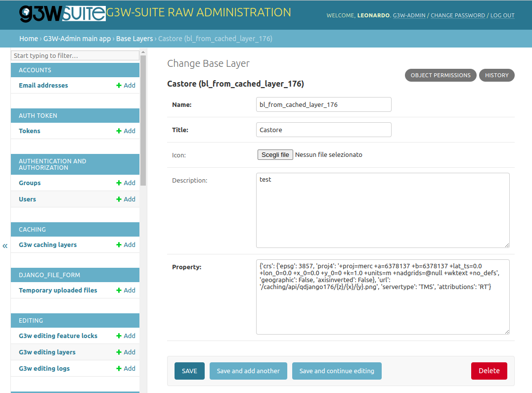Add a new Token
Image resolution: width=532 pixels, height=393 pixels.
pos(126,131)
